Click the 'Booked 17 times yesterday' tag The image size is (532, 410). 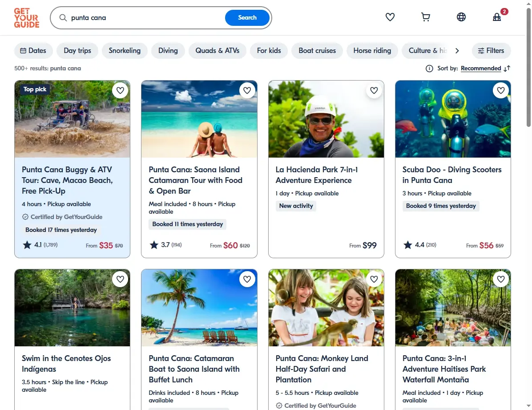(x=61, y=230)
